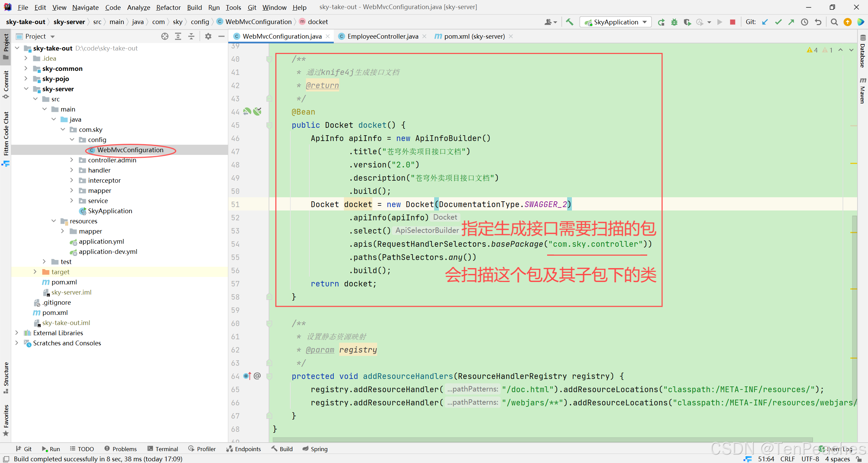Stop the running application with red square
This screenshot has height=463, width=868.
pos(733,22)
